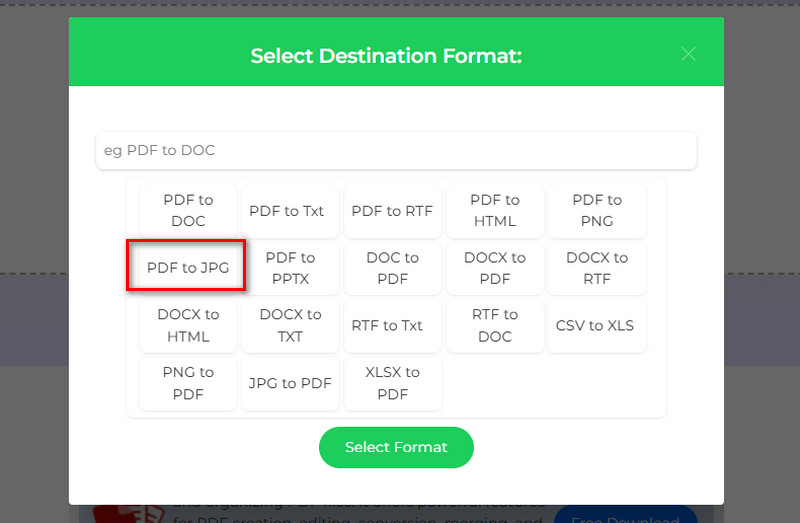This screenshot has height=523, width=800.
Task: Select DOCX to TXT format
Action: click(x=290, y=326)
